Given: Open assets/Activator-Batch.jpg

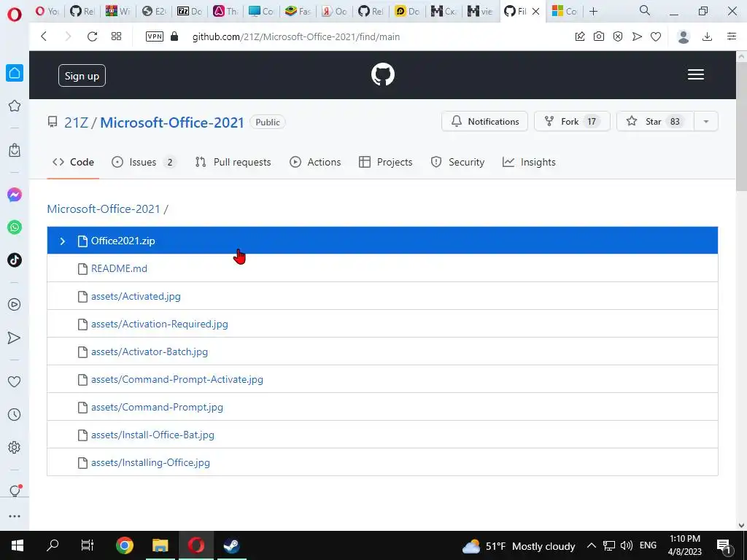Looking at the screenshot, I should 150,351.
